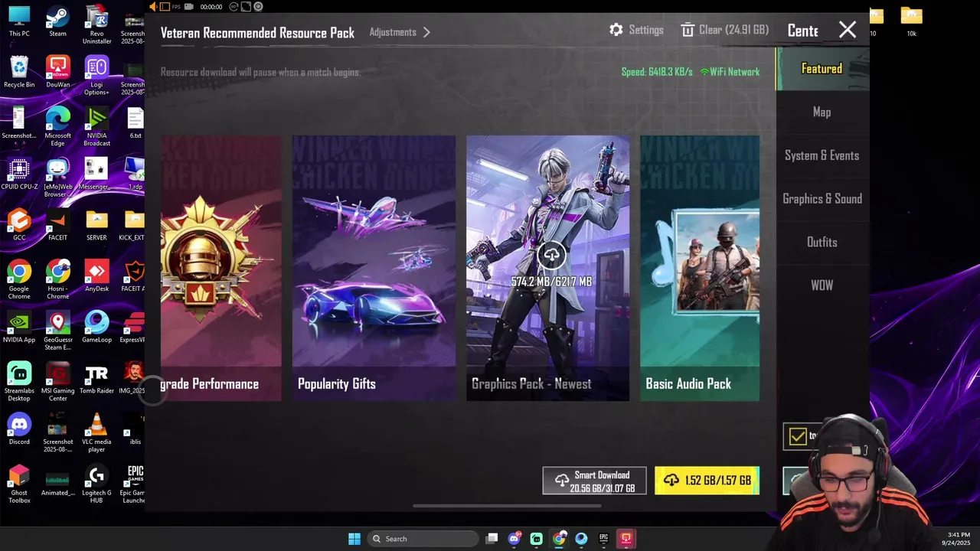
Task: Launch GeoGuessr Steam Edition shortcut
Action: click(x=57, y=331)
